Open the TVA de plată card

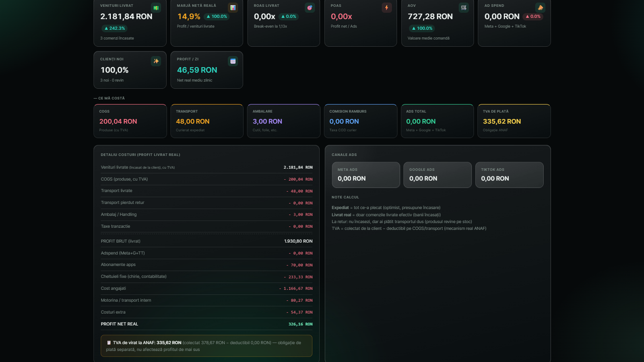point(514,121)
